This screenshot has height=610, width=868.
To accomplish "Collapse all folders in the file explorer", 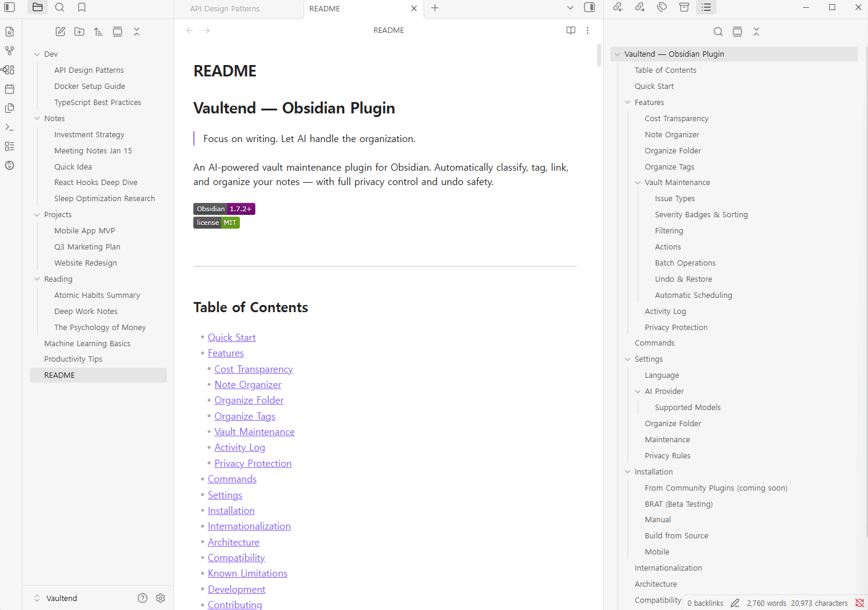I will [x=137, y=32].
